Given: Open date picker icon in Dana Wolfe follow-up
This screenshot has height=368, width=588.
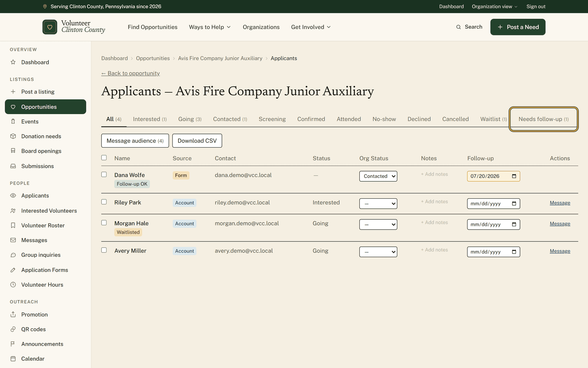Looking at the screenshot, I should tap(514, 176).
